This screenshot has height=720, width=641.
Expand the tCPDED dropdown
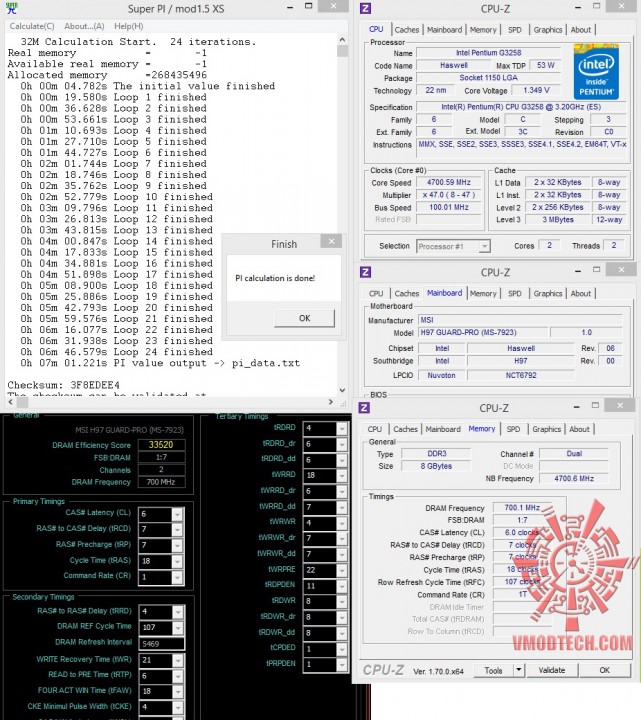pos(342,649)
